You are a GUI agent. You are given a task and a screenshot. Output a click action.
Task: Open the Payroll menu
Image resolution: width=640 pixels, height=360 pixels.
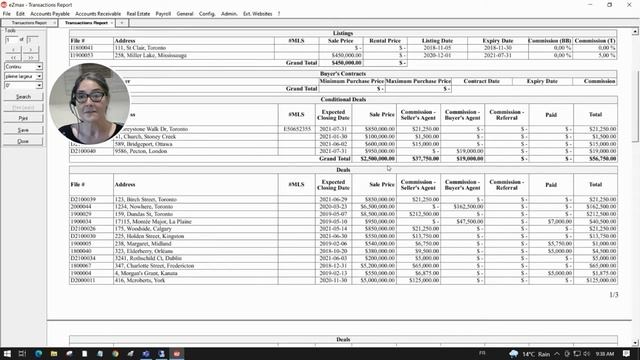click(x=163, y=13)
